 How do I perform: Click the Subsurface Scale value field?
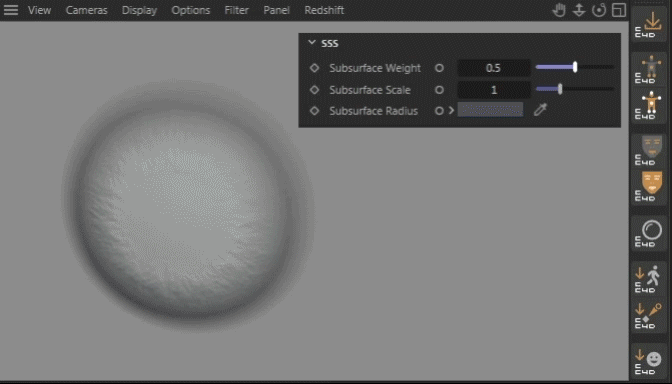tap(494, 90)
